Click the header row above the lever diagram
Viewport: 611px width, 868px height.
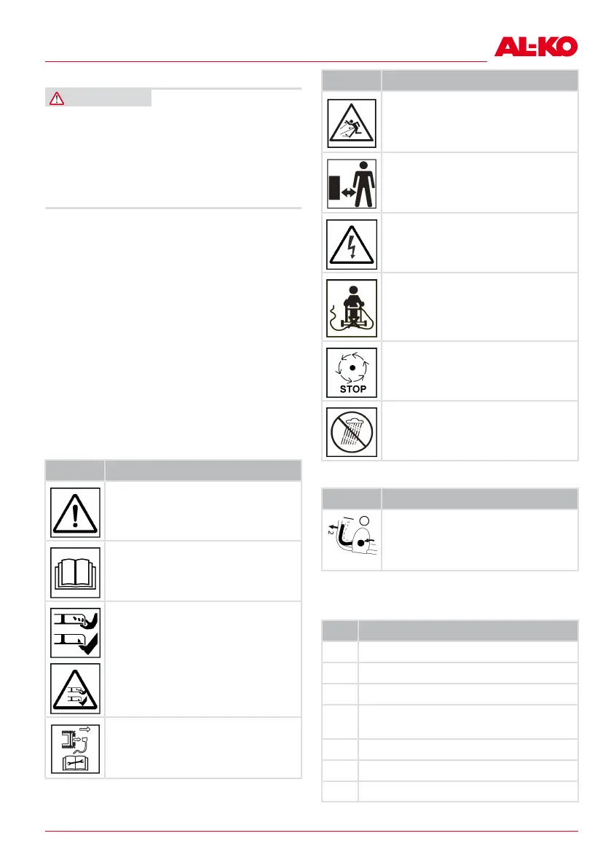(x=450, y=498)
